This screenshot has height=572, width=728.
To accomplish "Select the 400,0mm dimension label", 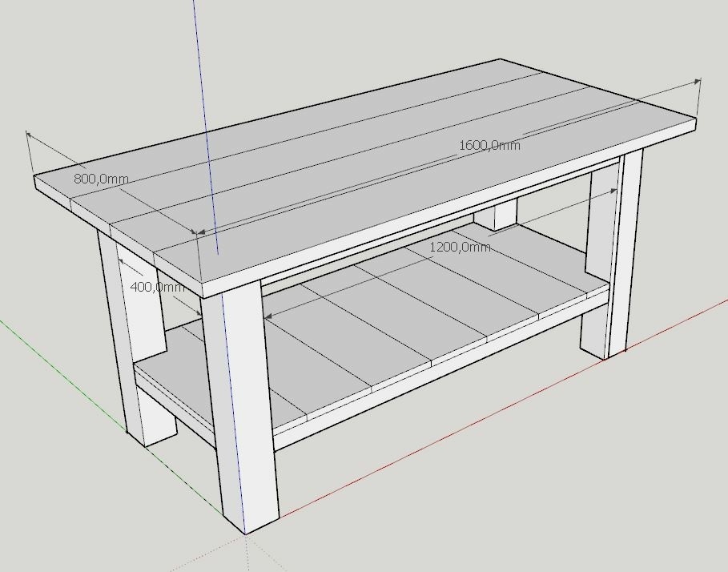I will click(158, 287).
